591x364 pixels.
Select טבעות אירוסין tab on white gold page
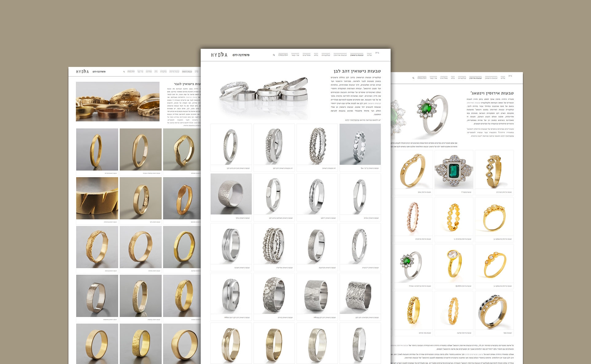[x=340, y=55]
